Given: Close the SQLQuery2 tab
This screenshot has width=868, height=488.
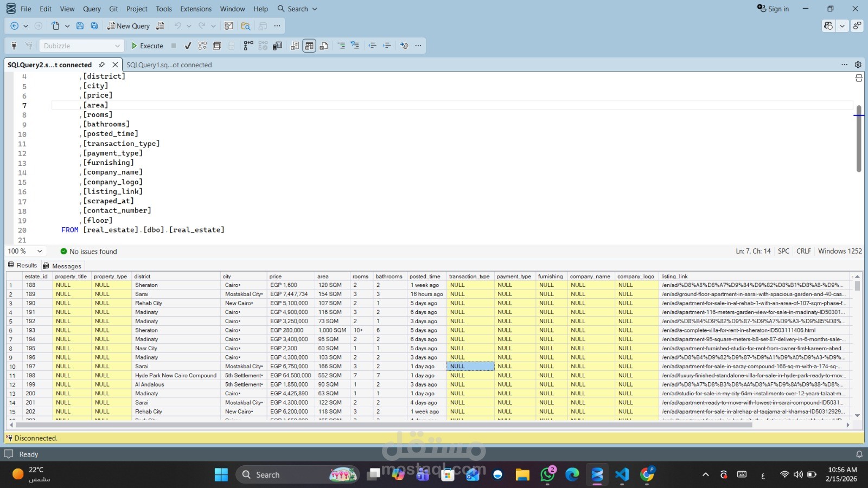Looking at the screenshot, I should [115, 65].
